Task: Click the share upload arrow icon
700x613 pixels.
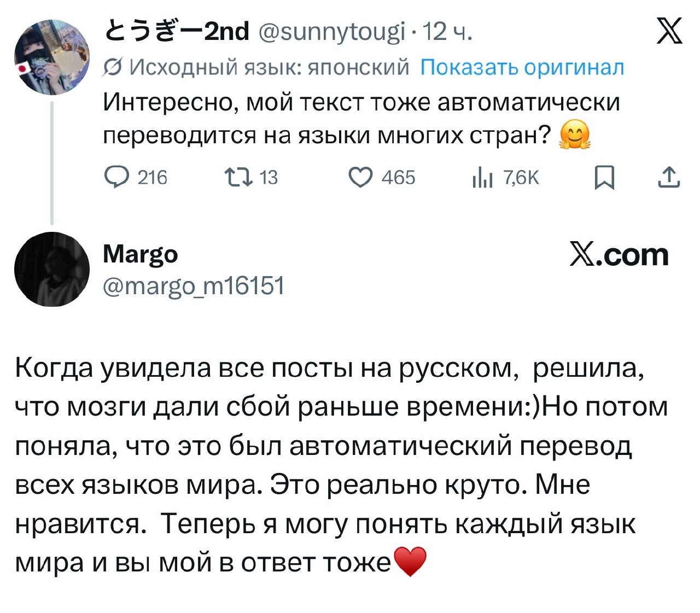Action: [669, 178]
